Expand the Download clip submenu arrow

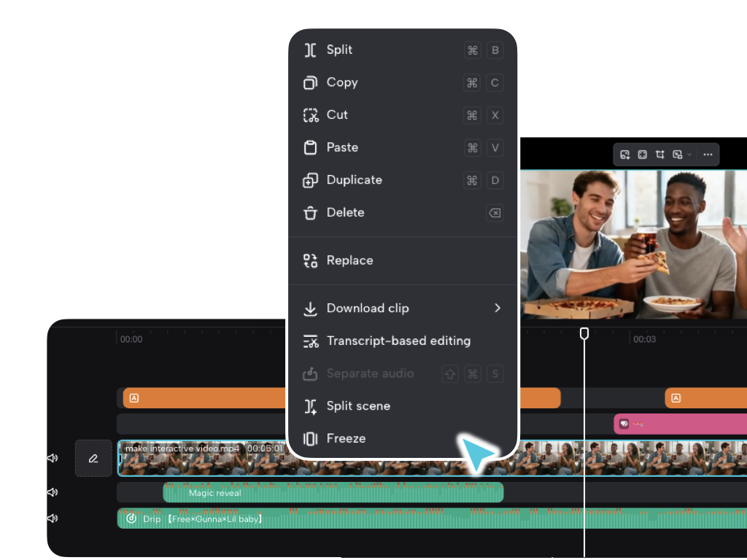pyautogui.click(x=498, y=308)
